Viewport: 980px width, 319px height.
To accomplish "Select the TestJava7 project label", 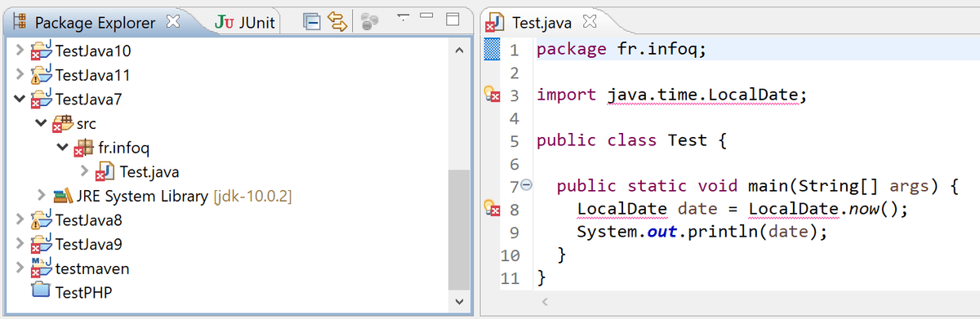I will 89,100.
